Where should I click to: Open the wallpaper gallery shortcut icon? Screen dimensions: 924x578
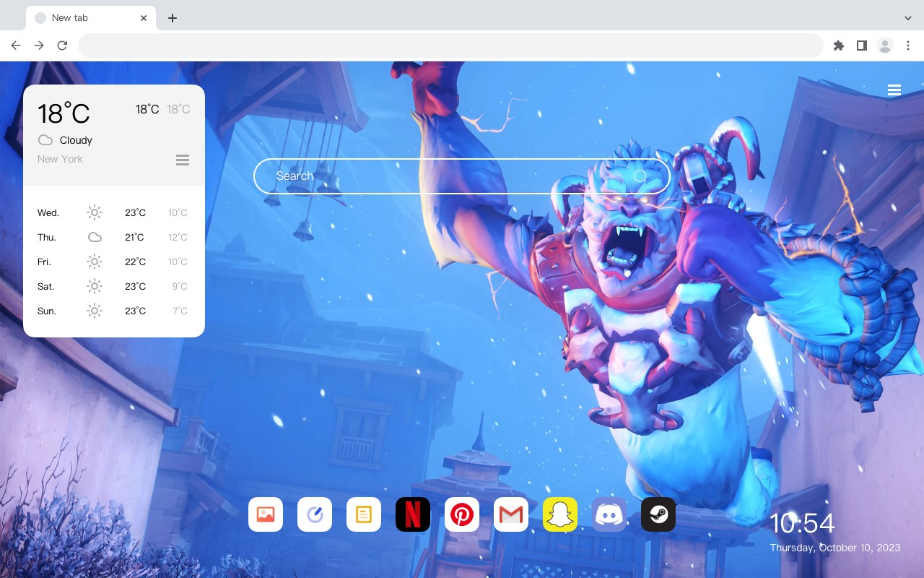(x=266, y=514)
